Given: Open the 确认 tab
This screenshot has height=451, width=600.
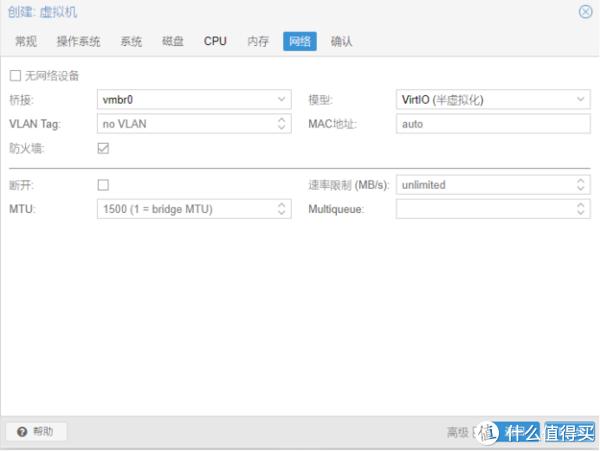Looking at the screenshot, I should click(x=341, y=41).
